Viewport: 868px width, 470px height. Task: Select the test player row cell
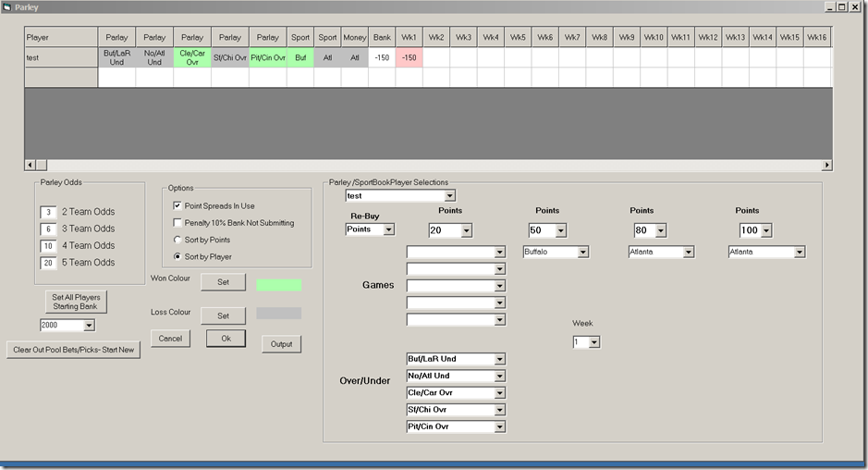61,57
